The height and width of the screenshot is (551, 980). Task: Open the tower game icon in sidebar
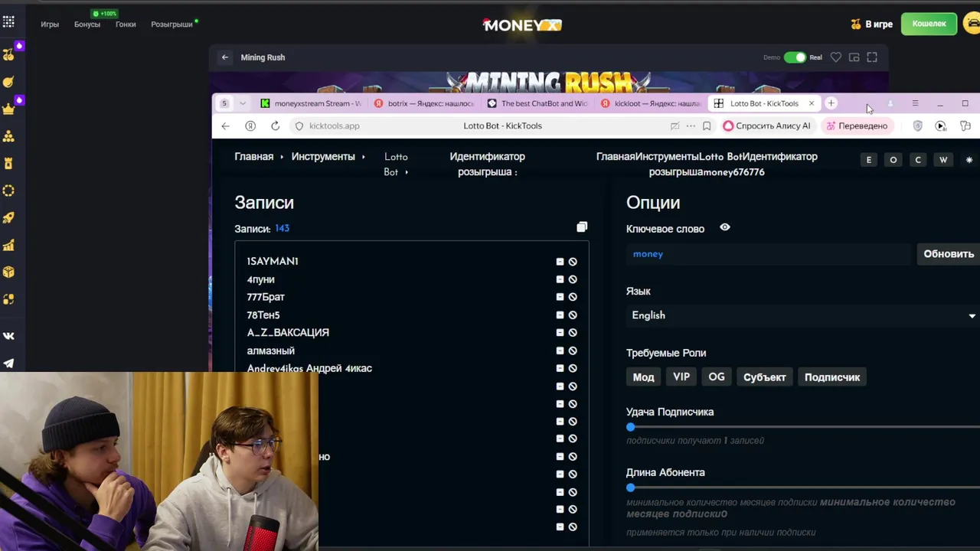[x=8, y=164]
